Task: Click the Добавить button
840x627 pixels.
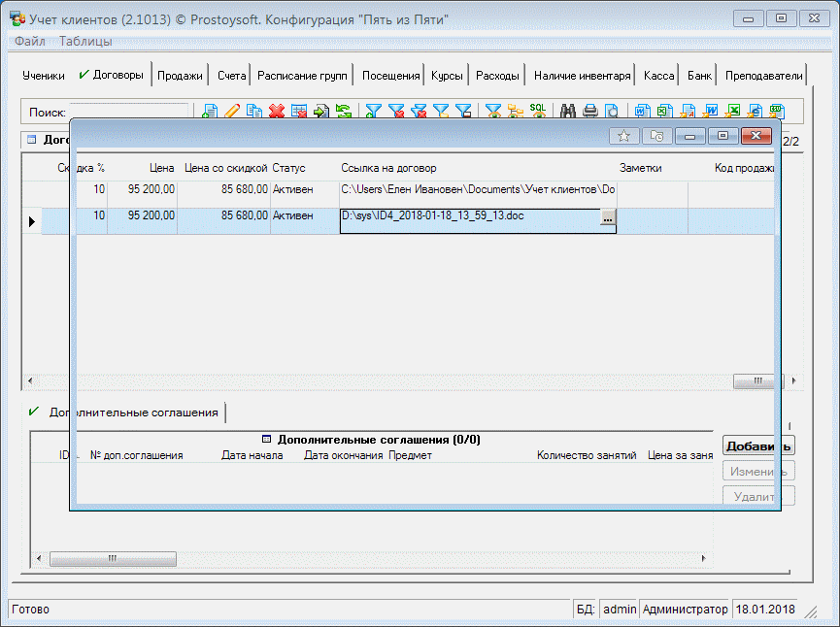Action: coord(758,445)
